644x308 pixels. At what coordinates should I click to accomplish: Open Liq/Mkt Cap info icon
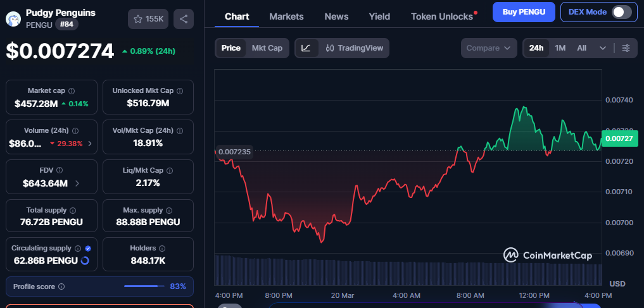pos(170,169)
